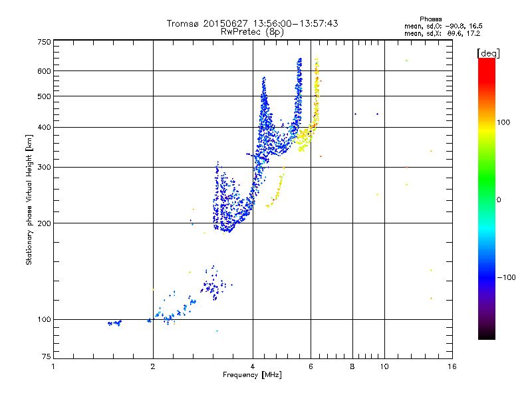Click the x-axis tick label '4'
Viewport: 532px width, 399px height.
(x=253, y=366)
